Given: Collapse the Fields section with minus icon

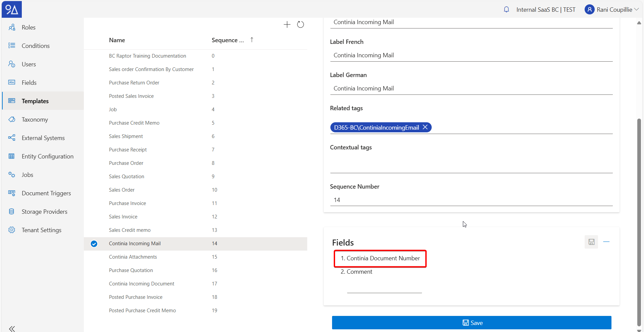Looking at the screenshot, I should [606, 242].
